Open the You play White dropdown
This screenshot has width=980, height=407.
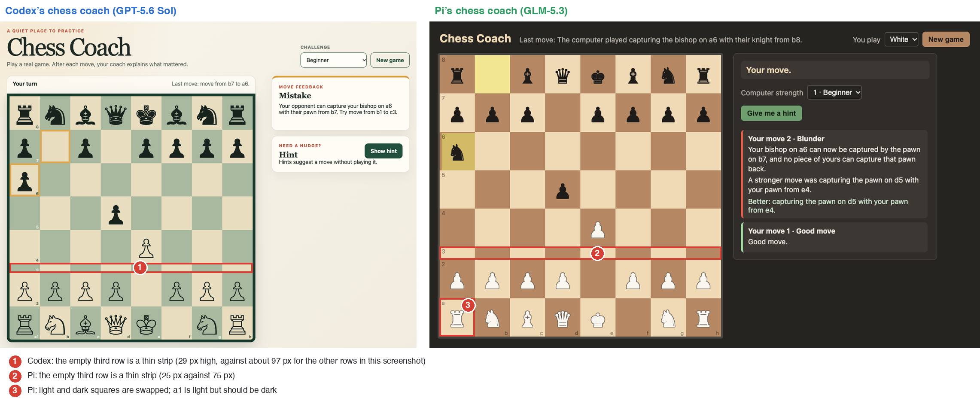[901, 39]
